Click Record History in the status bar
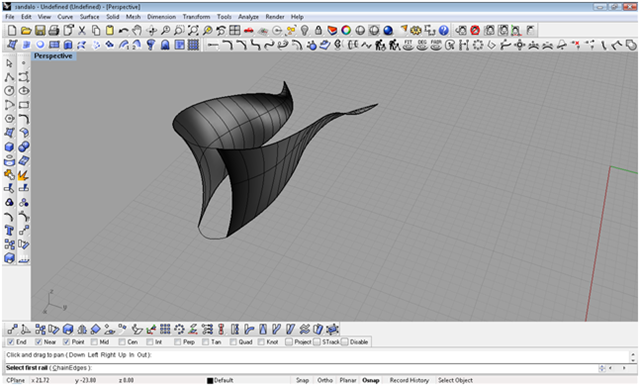 tap(409, 380)
